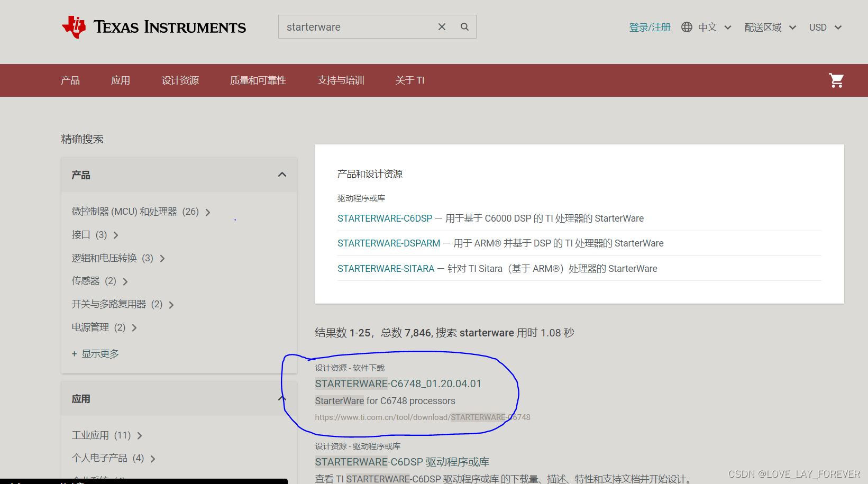Filter by 传感器 (2) category
Image resolution: width=868 pixels, height=484 pixels.
coord(94,281)
